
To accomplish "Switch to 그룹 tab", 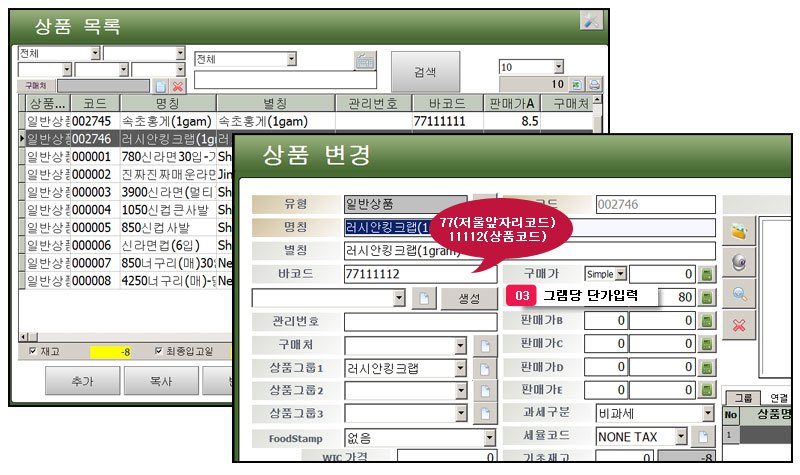I will pos(743,398).
